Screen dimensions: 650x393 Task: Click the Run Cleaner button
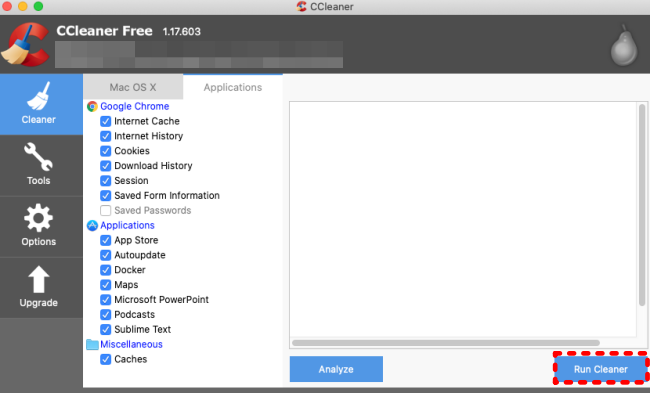pos(601,369)
